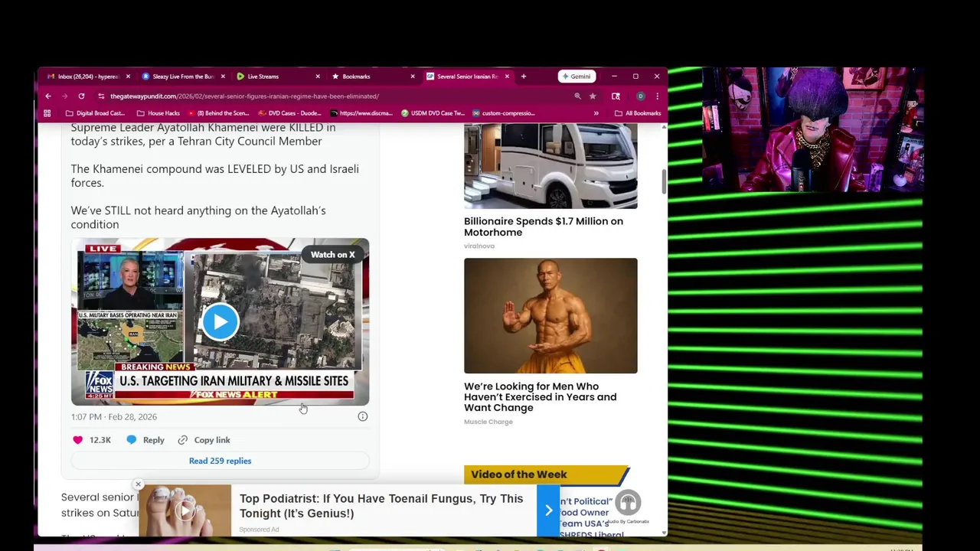The width and height of the screenshot is (980, 551).
Task: Open a new browser tab
Action: (524, 77)
